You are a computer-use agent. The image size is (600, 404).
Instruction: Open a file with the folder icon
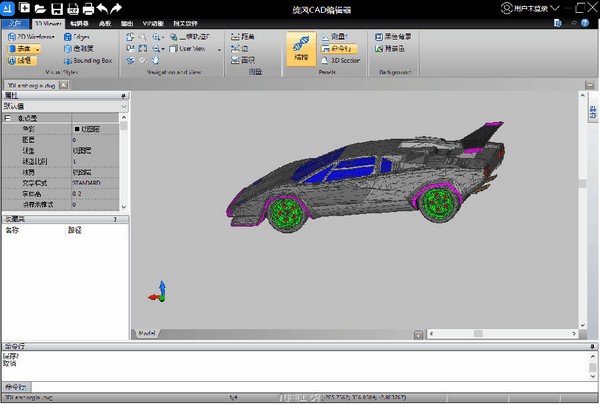tap(41, 8)
